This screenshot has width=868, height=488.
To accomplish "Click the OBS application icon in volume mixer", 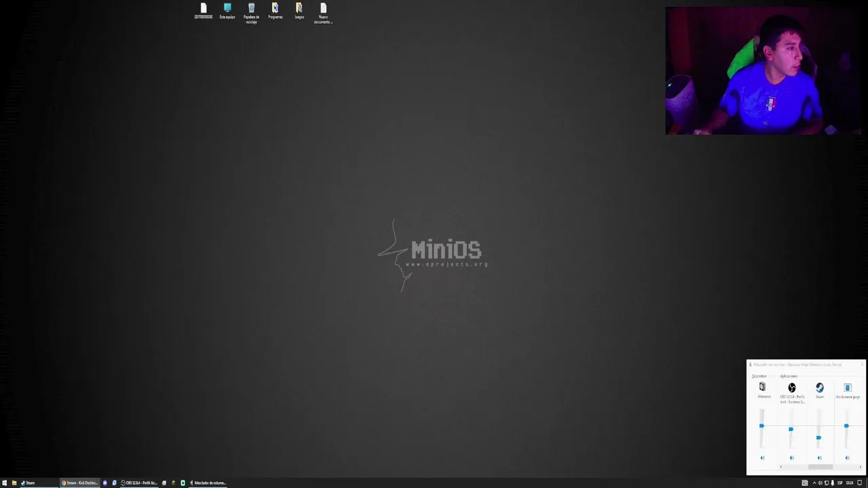I will coord(791,388).
